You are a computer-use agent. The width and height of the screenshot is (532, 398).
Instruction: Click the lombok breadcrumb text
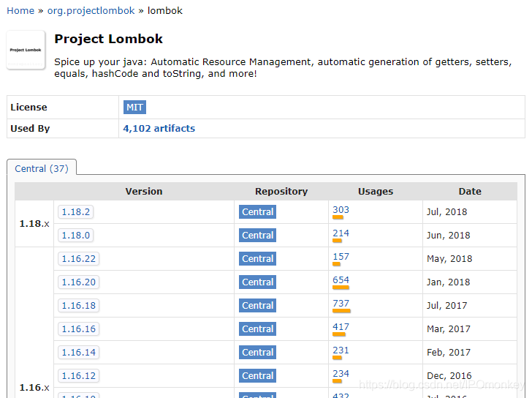[165, 11]
